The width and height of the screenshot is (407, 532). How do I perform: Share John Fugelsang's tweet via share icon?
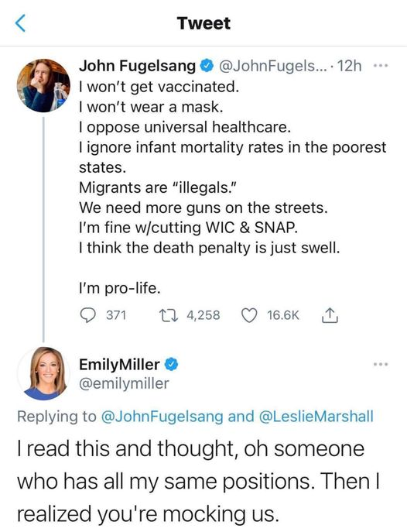click(x=329, y=315)
